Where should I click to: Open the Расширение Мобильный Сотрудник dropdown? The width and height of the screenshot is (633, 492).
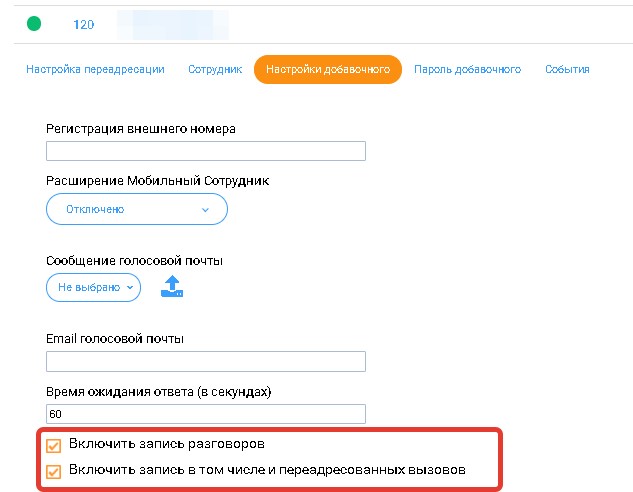137,210
